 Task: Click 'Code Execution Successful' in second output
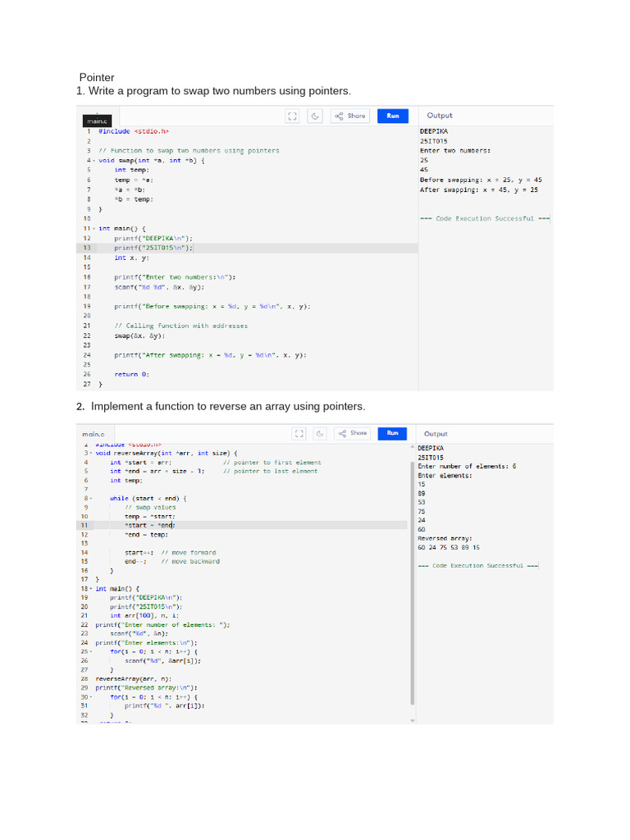click(478, 566)
